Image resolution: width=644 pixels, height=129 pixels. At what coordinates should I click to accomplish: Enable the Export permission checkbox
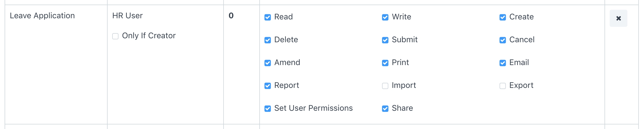point(503,86)
